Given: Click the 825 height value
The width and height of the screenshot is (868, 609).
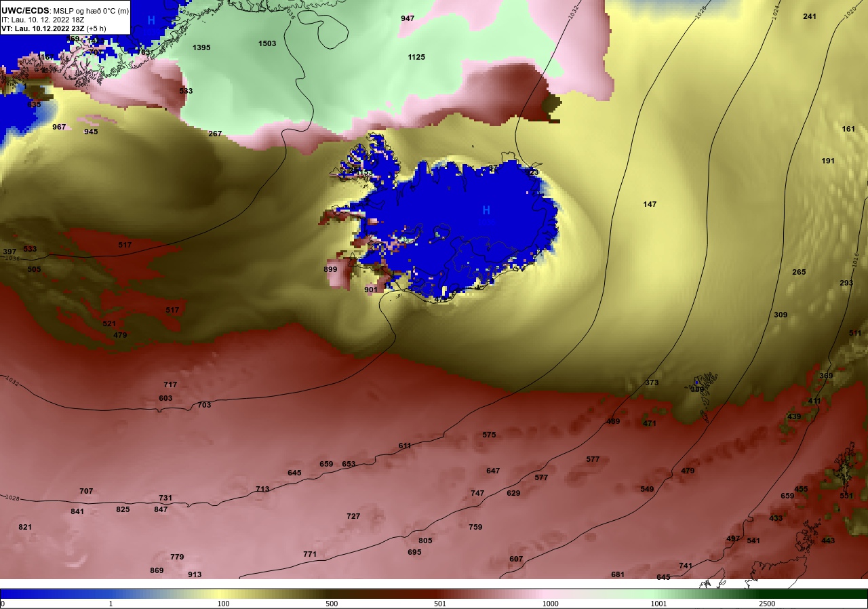Looking at the screenshot, I should click(123, 509).
